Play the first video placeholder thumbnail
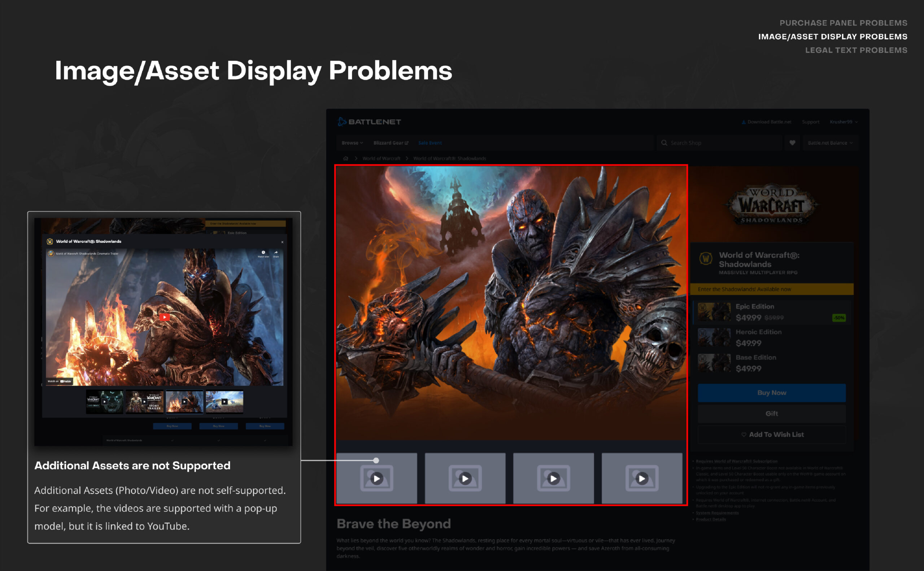 pos(376,478)
